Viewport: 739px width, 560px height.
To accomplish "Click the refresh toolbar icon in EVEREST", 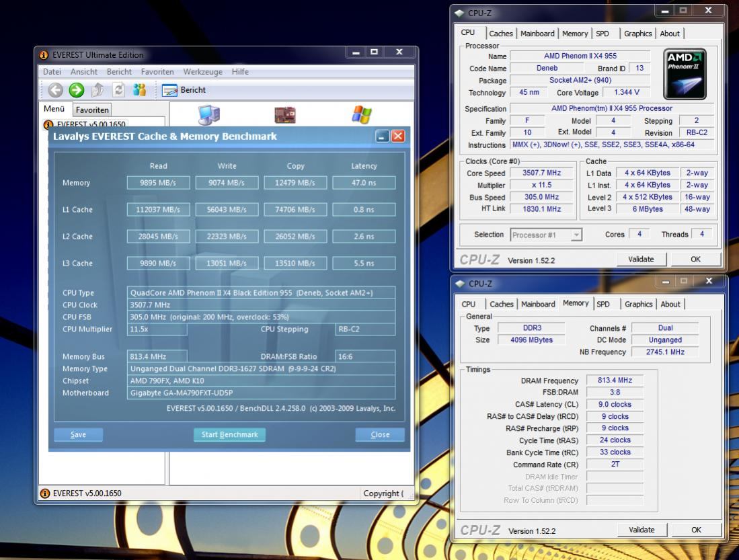I will coord(119,89).
